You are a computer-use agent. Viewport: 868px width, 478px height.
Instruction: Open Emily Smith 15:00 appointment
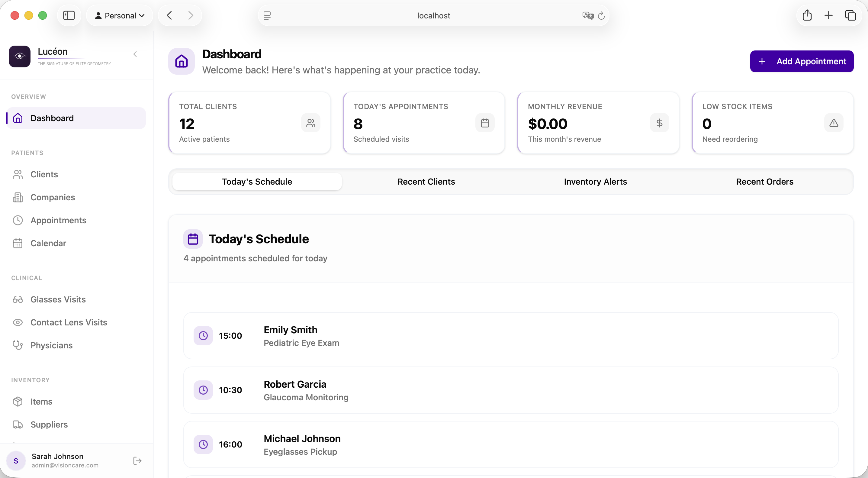[510, 336]
